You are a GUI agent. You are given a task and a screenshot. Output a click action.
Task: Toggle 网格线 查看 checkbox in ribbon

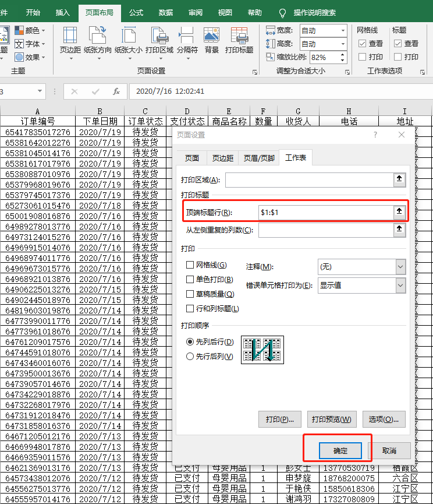tap(363, 43)
